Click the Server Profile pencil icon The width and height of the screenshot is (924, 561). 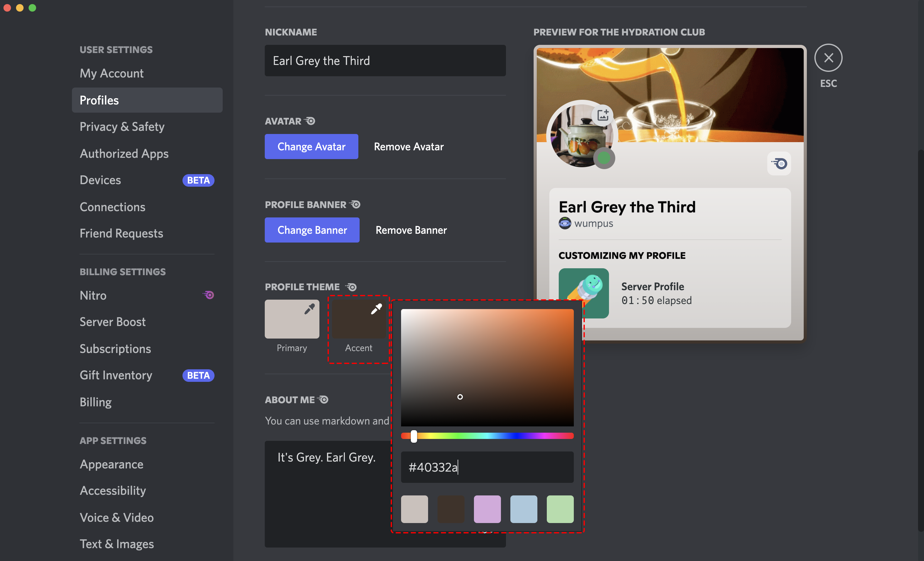pos(584,294)
